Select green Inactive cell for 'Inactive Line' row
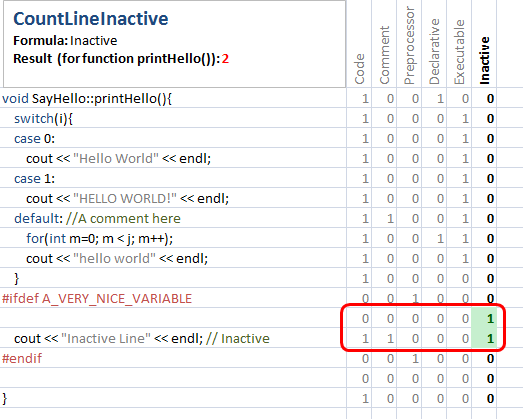This screenshot has width=523, height=420. point(484,339)
